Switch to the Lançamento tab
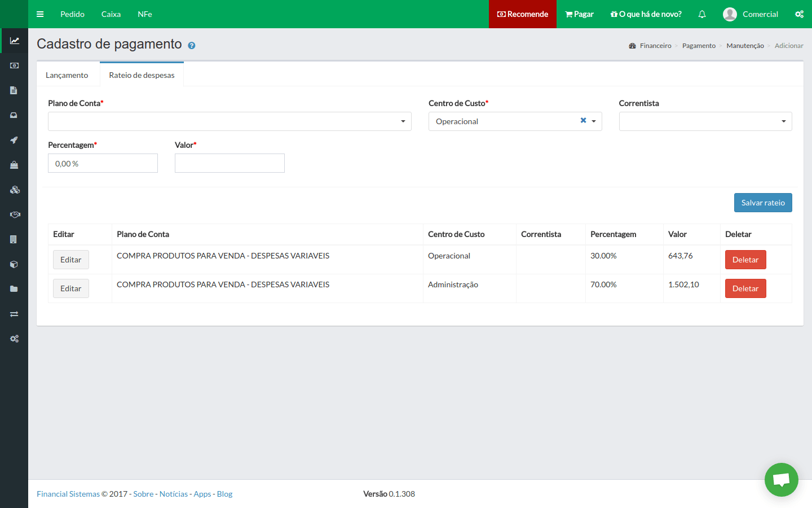Image resolution: width=812 pixels, height=508 pixels. click(67, 75)
